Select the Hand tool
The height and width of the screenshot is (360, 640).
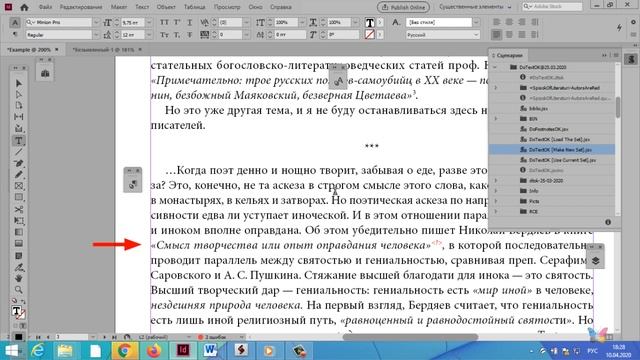click(19, 278)
